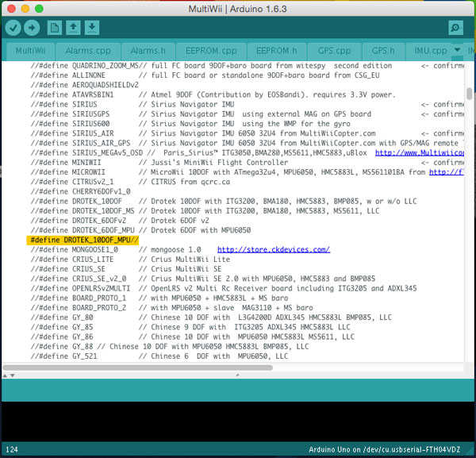Image resolution: width=476 pixels, height=458 pixels.
Task: Open the Alarms.h tab
Action: click(x=148, y=51)
